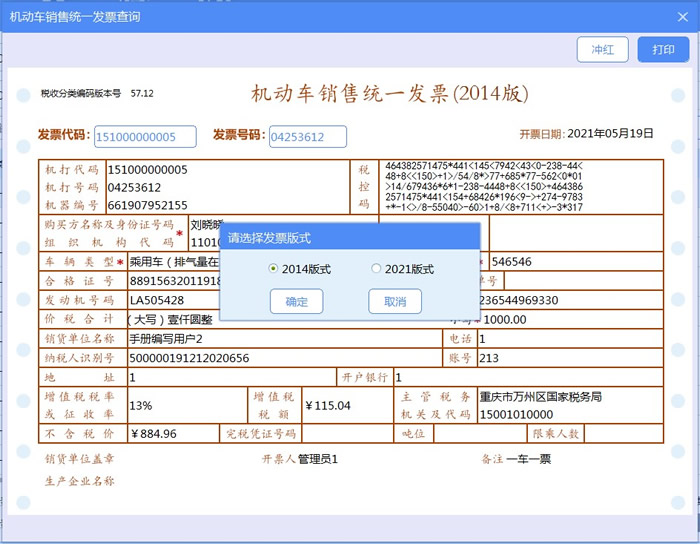Confirm with the 确定 button
Viewport: 700px width, 544px height.
(296, 301)
